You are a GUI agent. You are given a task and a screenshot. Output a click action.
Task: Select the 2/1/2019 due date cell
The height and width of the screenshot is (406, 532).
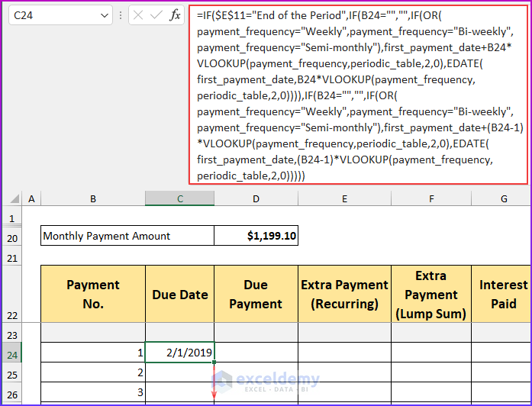(x=180, y=353)
